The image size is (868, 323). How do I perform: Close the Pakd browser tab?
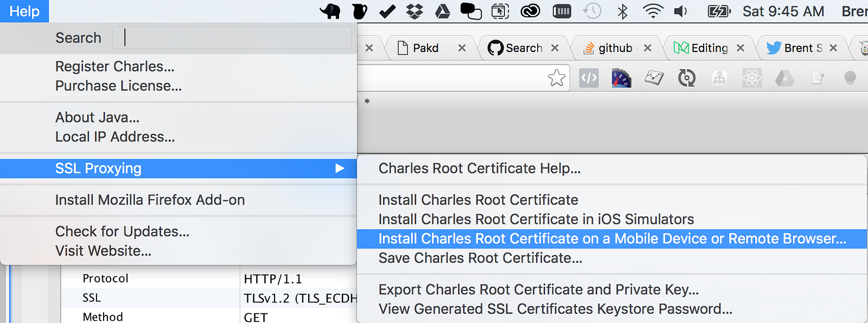tap(462, 48)
